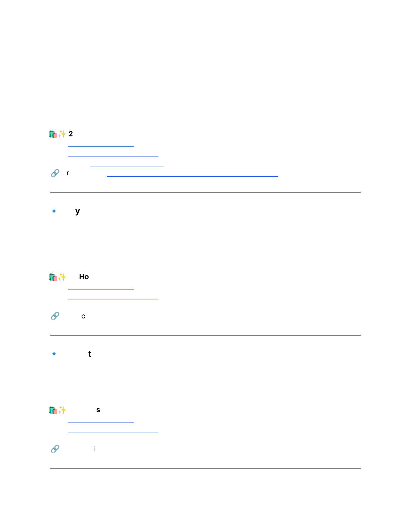Screen dimensions: 411x532
Task: Click the sparkles emoji before the "Ho" heading
Action: click(62, 277)
